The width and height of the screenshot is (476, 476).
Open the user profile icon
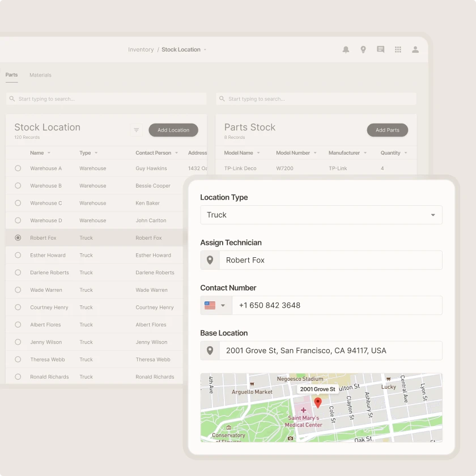pos(415,49)
